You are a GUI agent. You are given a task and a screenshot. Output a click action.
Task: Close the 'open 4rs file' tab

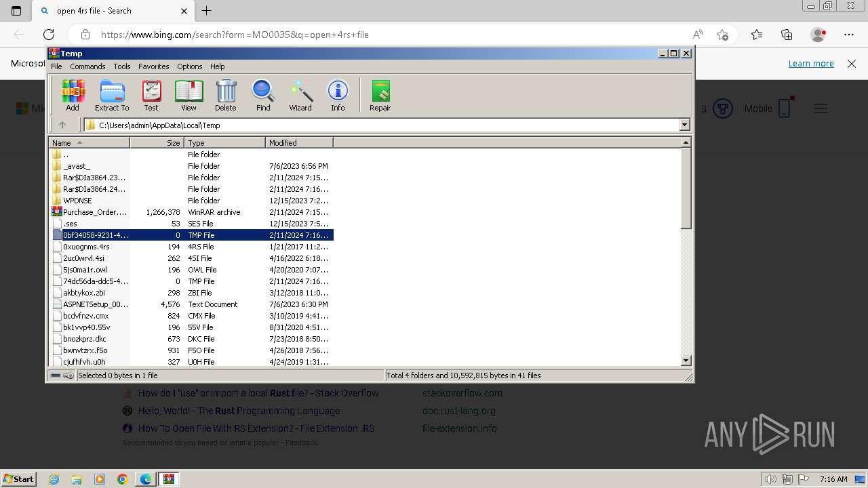click(184, 11)
